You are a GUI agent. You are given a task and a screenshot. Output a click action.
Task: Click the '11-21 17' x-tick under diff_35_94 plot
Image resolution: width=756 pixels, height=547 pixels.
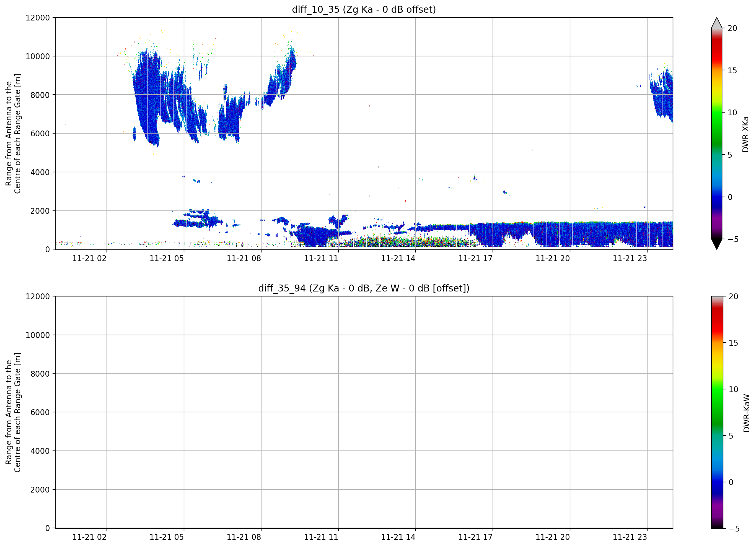pyautogui.click(x=475, y=537)
